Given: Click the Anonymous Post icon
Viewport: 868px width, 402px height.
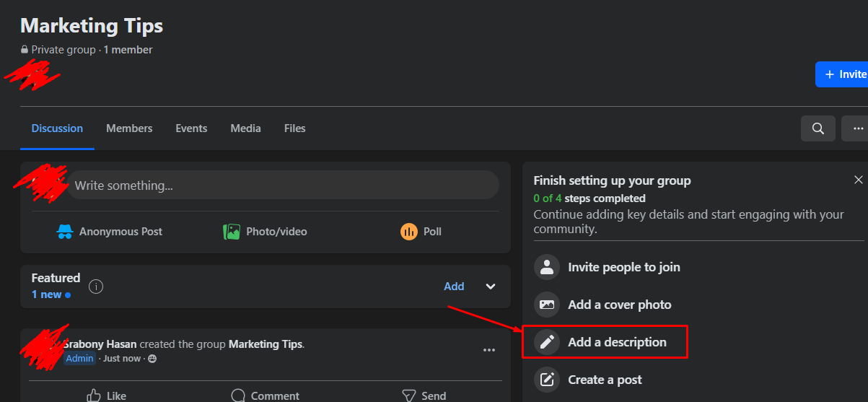Looking at the screenshot, I should [65, 232].
